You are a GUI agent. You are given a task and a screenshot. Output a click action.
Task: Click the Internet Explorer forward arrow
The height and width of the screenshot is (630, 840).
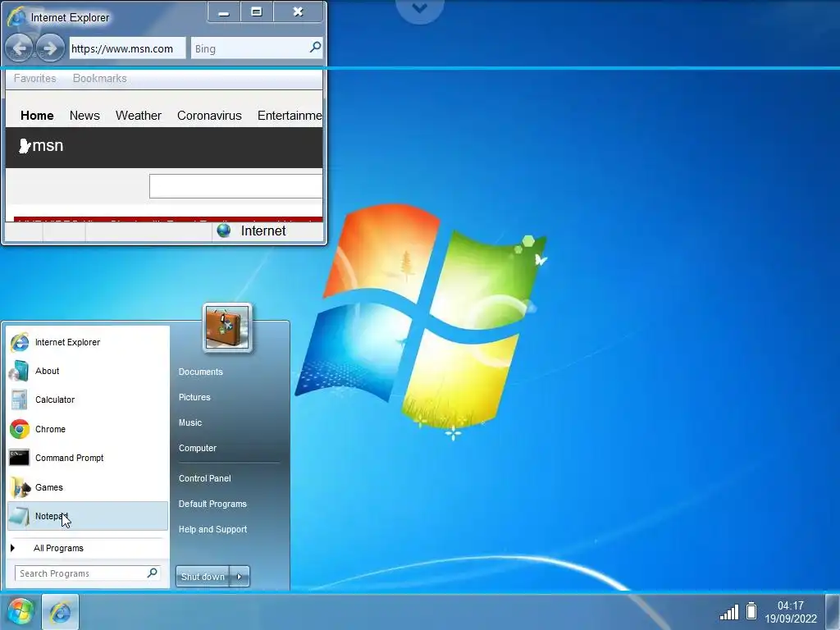[x=50, y=48]
